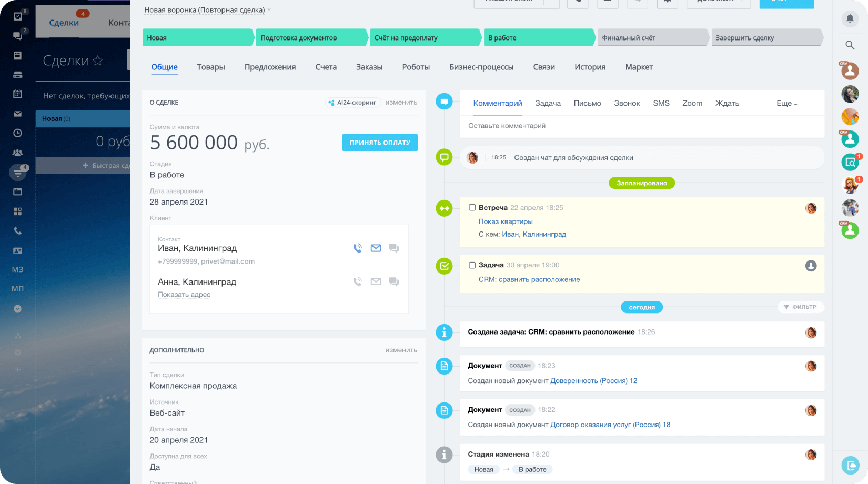The width and height of the screenshot is (868, 484).
Task: Open the Новая воронка funnel dropdown
Action: (x=208, y=10)
